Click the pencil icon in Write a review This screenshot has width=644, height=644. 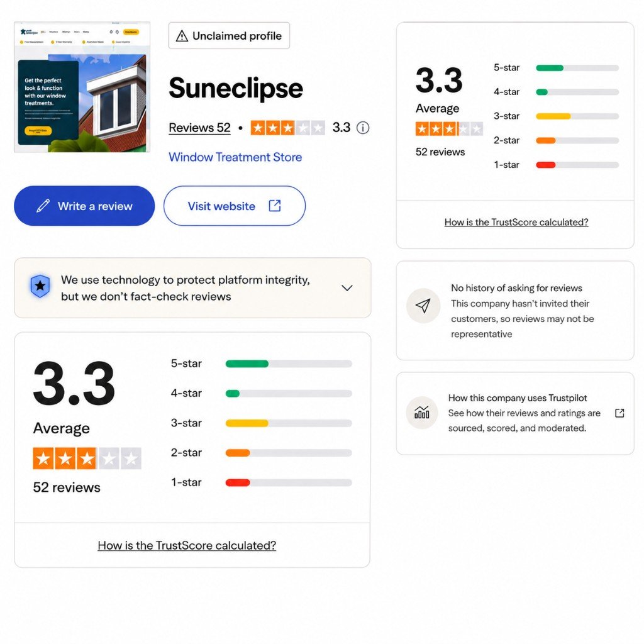point(43,206)
